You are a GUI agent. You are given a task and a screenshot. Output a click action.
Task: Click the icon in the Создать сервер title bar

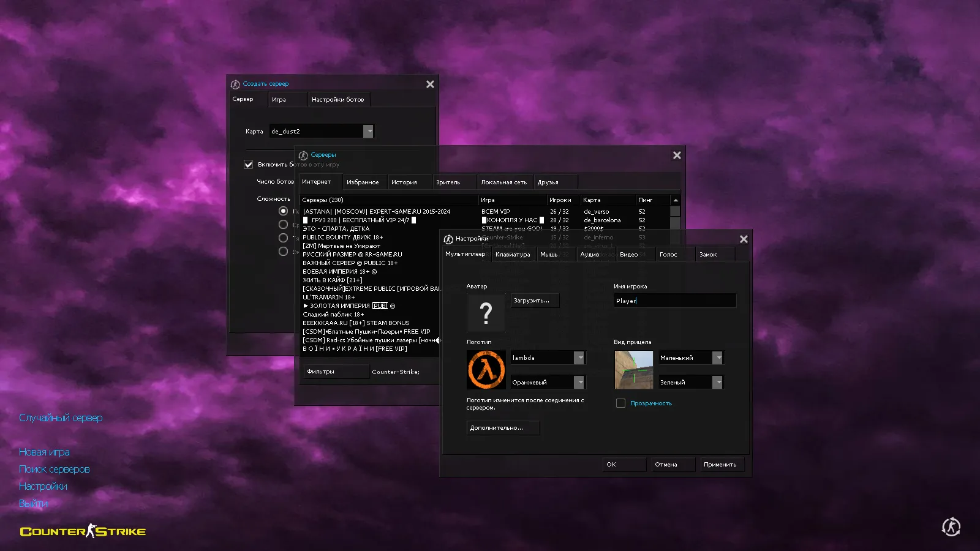235,84
